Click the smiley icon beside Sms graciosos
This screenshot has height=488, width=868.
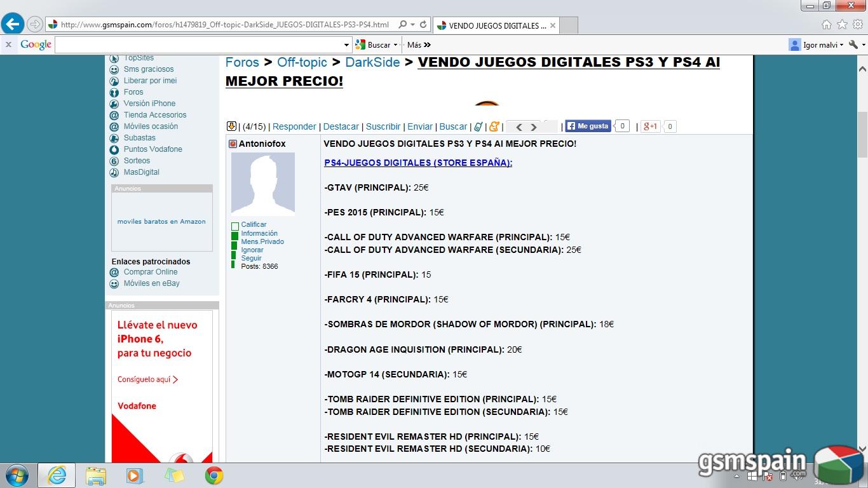pyautogui.click(x=114, y=69)
